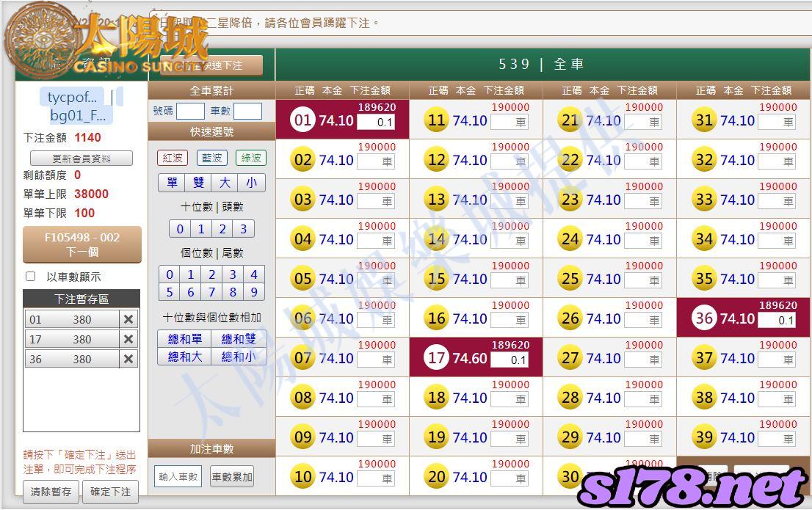Remove entry 01 from the bet holding list
This screenshot has width=812, height=510.
tap(129, 319)
